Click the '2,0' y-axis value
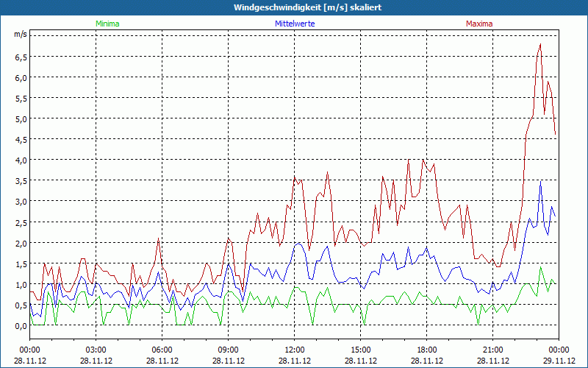This screenshot has width=588, height=368. click(x=21, y=244)
